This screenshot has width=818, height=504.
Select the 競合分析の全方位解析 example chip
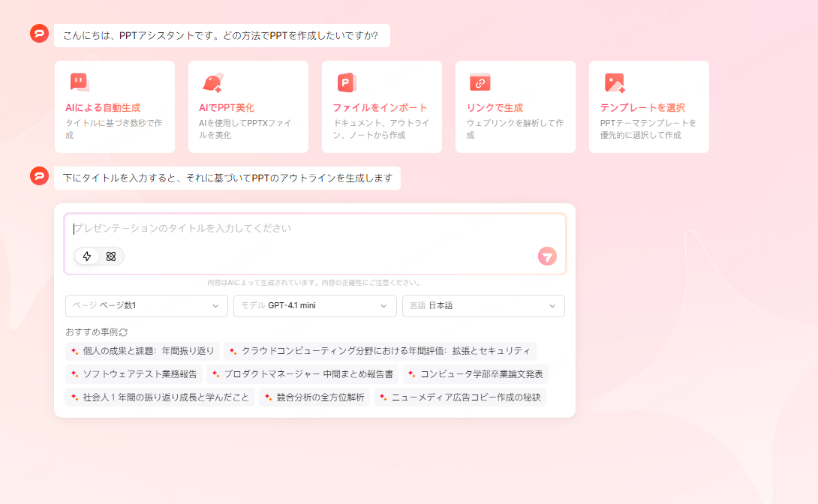tap(314, 397)
